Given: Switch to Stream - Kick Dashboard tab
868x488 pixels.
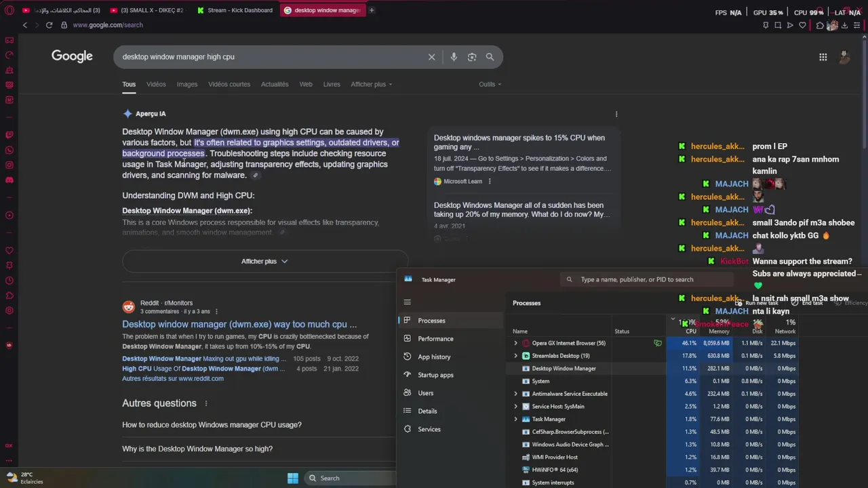Looking at the screenshot, I should click(x=235, y=10).
